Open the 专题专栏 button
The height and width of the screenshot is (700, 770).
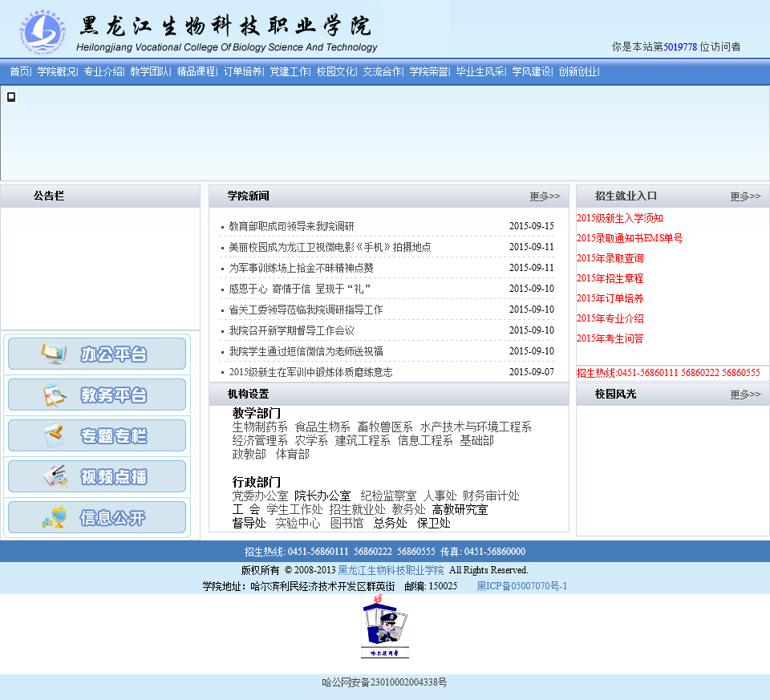coord(97,435)
